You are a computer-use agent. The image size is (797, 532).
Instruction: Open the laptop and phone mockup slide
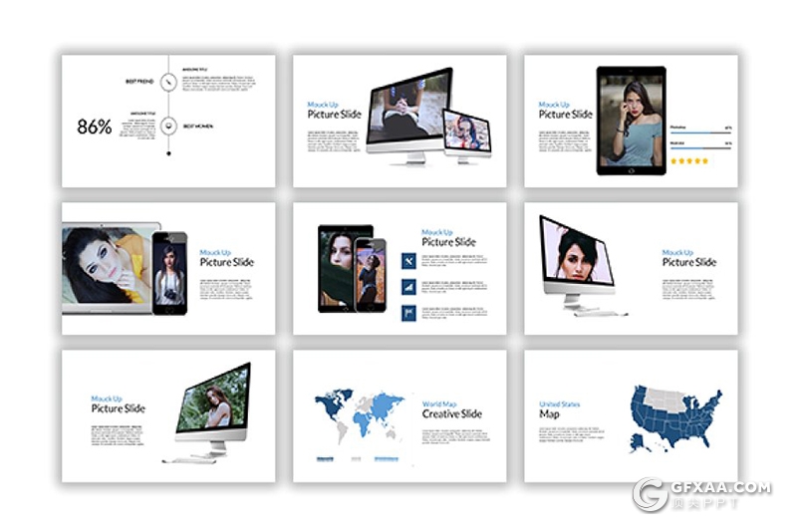pyautogui.click(x=168, y=269)
